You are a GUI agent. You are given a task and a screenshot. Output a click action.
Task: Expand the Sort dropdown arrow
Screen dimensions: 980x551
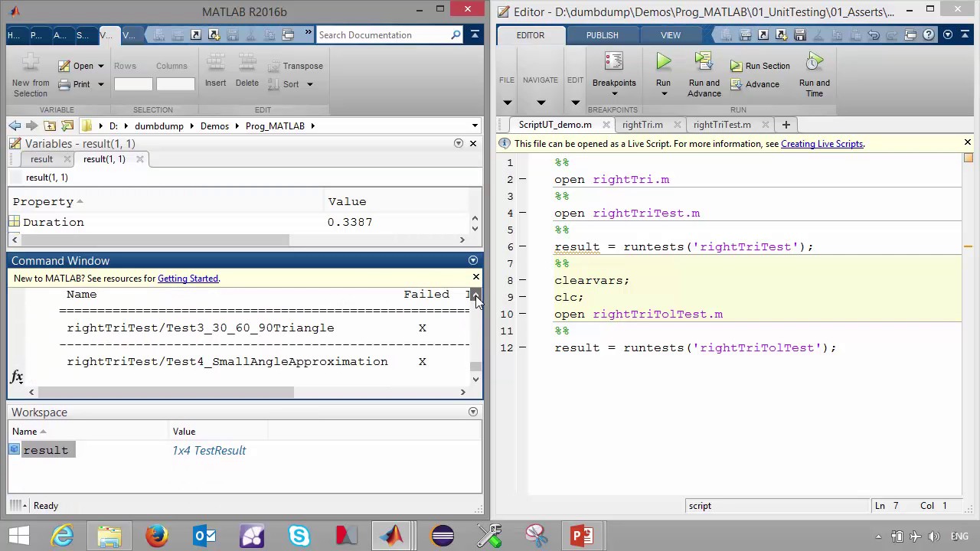tap(310, 85)
